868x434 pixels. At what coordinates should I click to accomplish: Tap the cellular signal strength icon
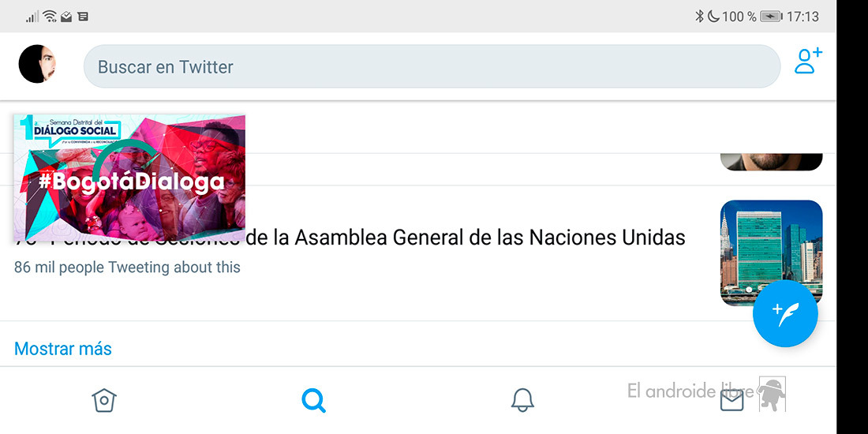click(x=32, y=17)
